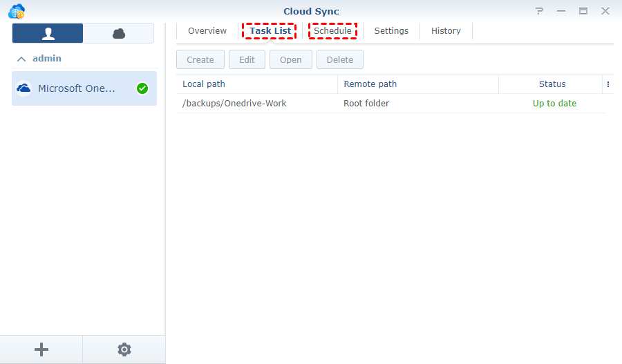Image resolution: width=622 pixels, height=364 pixels.
Task: Sort by Status column header
Action: click(x=550, y=84)
